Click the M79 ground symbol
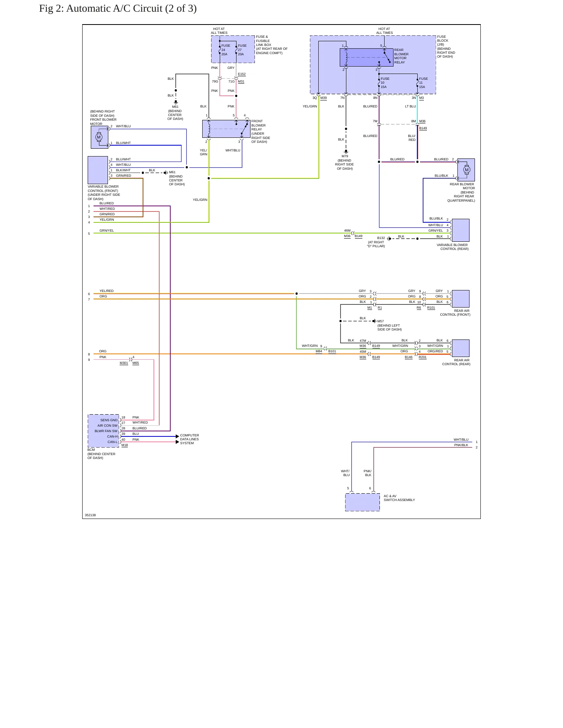The width and height of the screenshot is (563, 728). [x=346, y=151]
